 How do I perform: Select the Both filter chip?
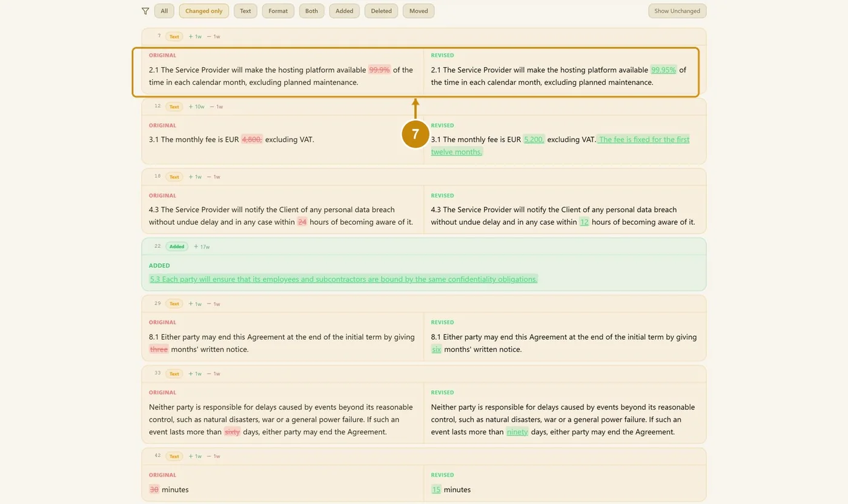point(311,11)
